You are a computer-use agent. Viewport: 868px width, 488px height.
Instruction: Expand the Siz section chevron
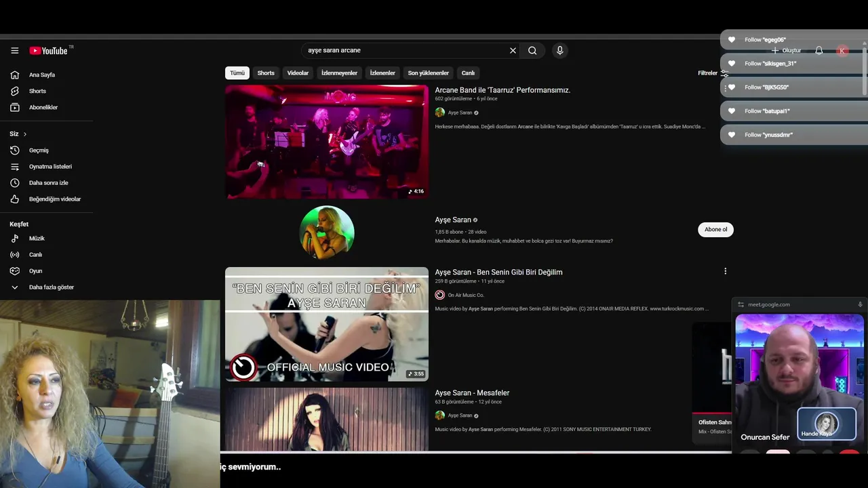point(25,134)
